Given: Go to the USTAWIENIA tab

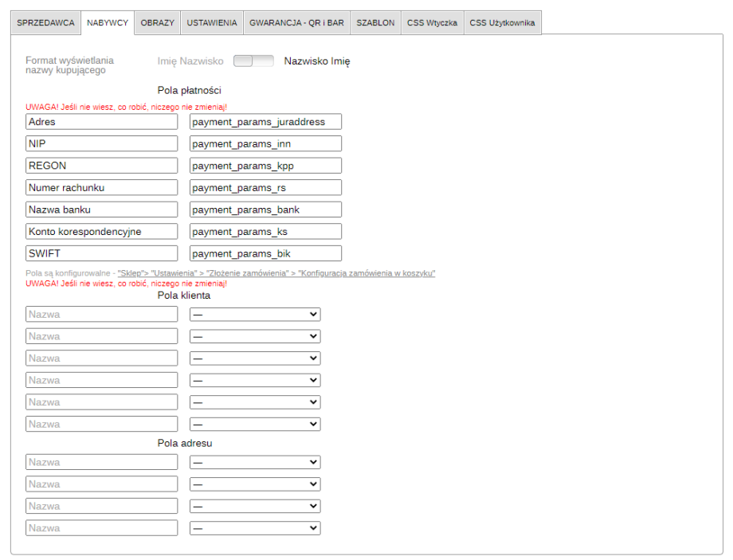Looking at the screenshot, I should coord(212,23).
